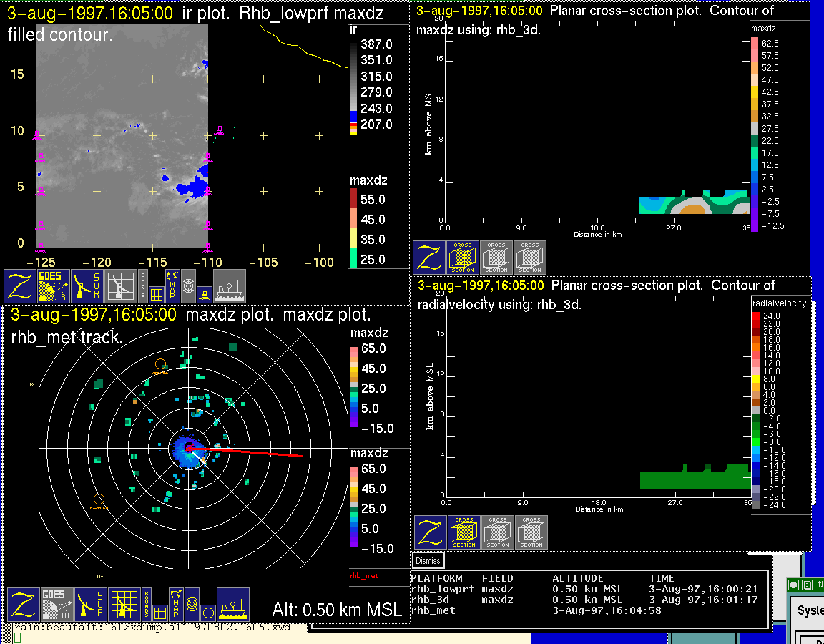Enable the grayed radar grid icon in the ir plot window

[121, 286]
